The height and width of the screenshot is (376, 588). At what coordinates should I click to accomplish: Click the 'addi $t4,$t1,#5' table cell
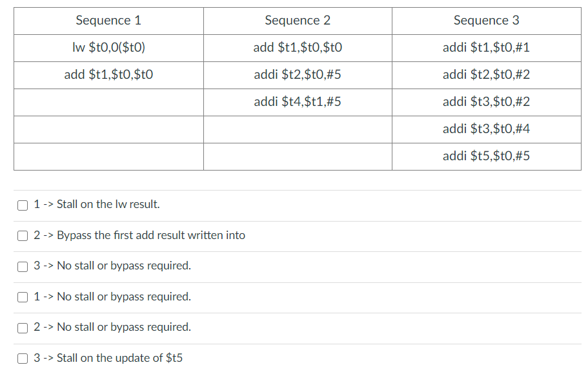(x=298, y=102)
